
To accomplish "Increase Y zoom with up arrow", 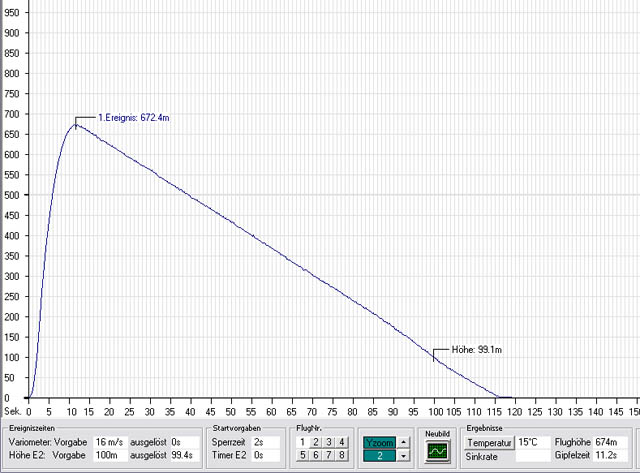I will coord(403,442).
